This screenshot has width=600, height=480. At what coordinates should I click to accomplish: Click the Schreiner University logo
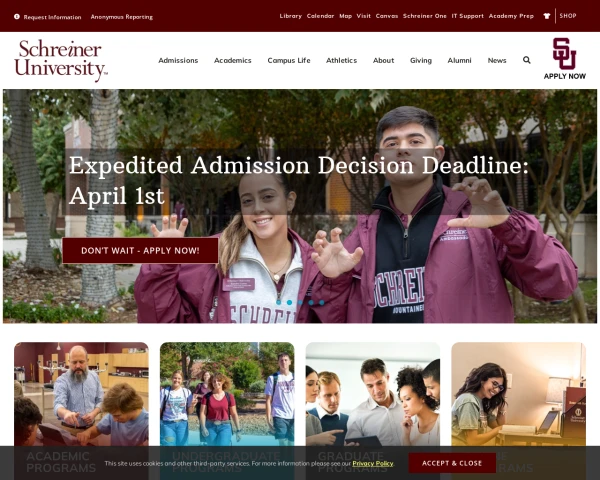point(61,60)
